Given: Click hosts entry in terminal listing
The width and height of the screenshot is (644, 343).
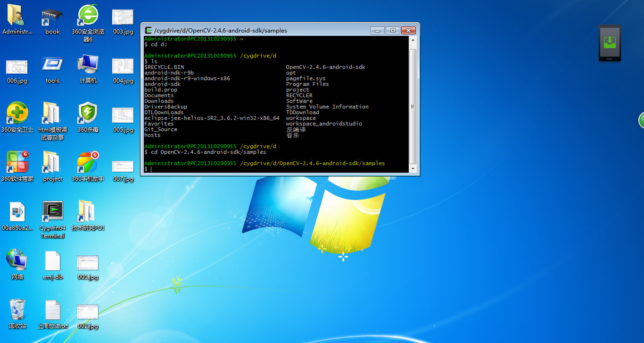Looking at the screenshot, I should (152, 135).
